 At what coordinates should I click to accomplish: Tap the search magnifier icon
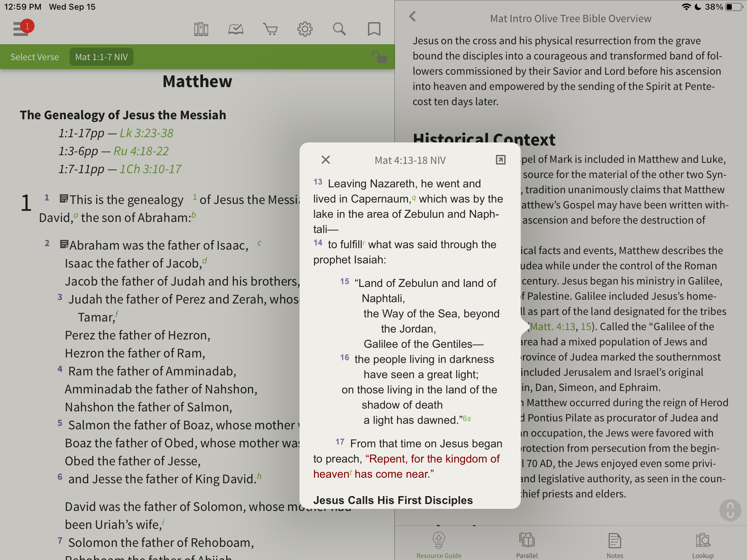pyautogui.click(x=339, y=29)
